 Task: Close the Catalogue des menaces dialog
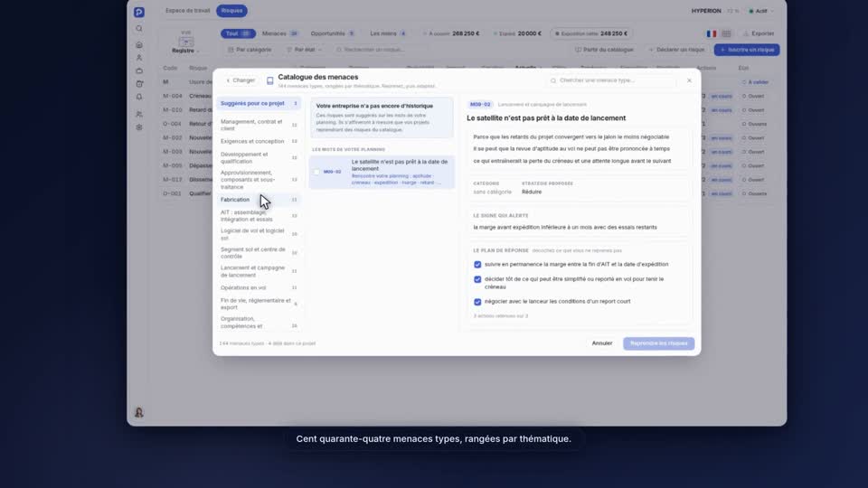coord(689,80)
